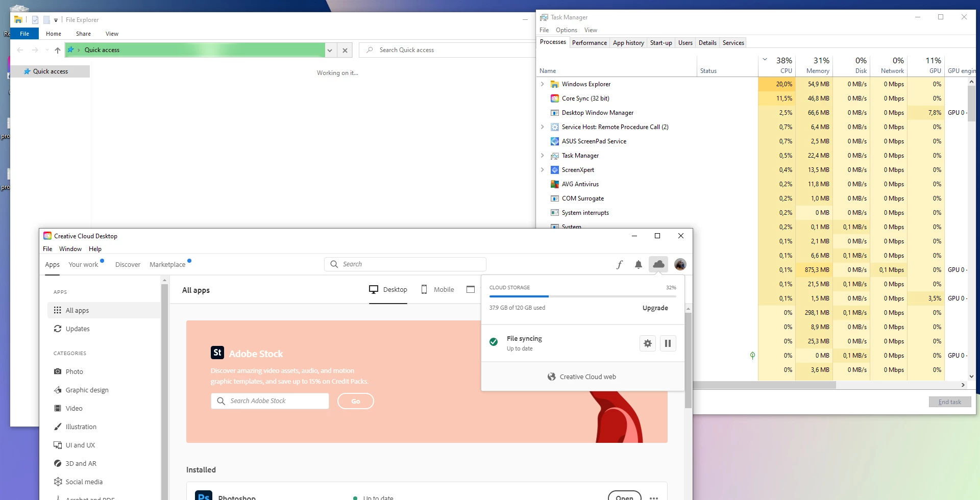Expand Service Host Remote Procedure Call process
980x500 pixels.
pyautogui.click(x=542, y=127)
